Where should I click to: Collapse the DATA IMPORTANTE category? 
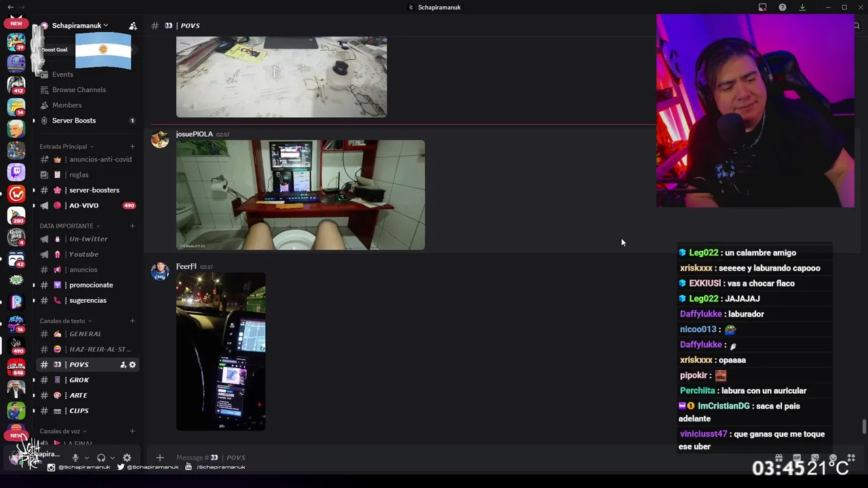(x=70, y=226)
